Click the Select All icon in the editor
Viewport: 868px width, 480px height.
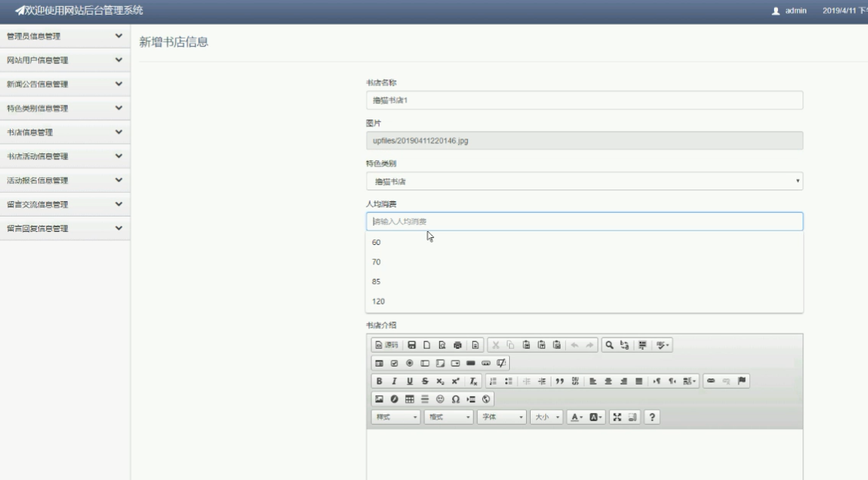642,345
